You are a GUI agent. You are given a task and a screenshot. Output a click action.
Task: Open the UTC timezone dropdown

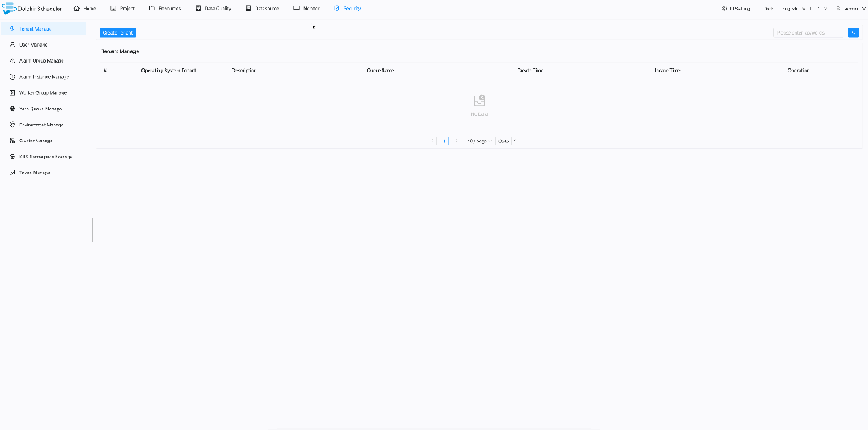(x=818, y=9)
